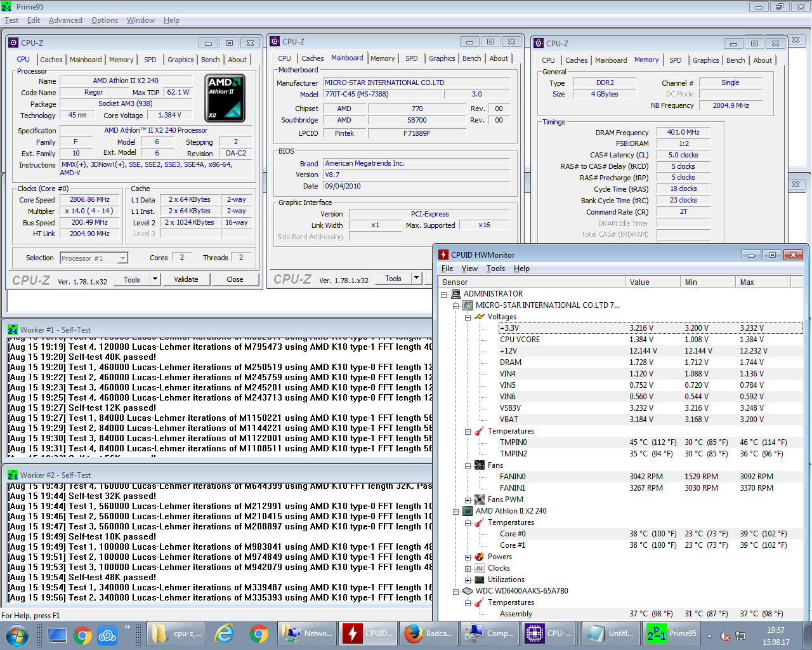Viewport: 812px width, 650px height.
Task: Open the Tools dropdown arrow in CPU-Z CPU window
Action: coord(155,279)
